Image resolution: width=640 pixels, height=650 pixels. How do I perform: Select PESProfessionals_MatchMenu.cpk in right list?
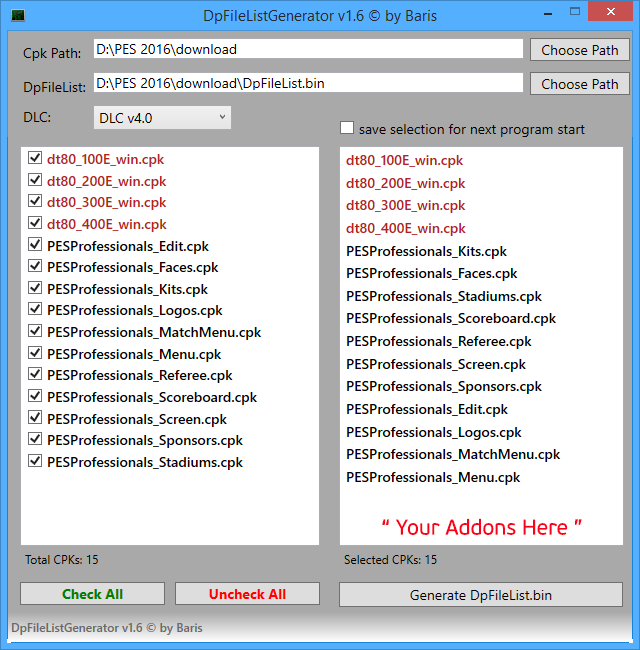point(453,455)
